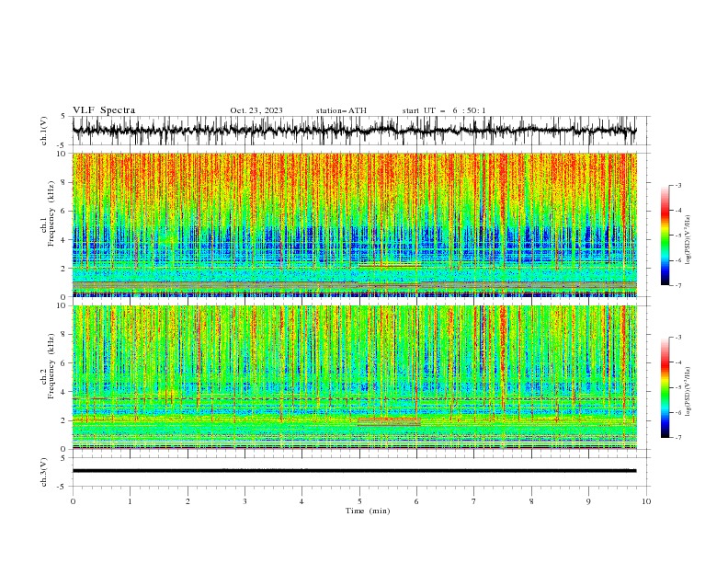This screenshot has width=728, height=563.
Task: Click the 6 kHz tick on ch.1 frequency axis
Action: pos(64,212)
